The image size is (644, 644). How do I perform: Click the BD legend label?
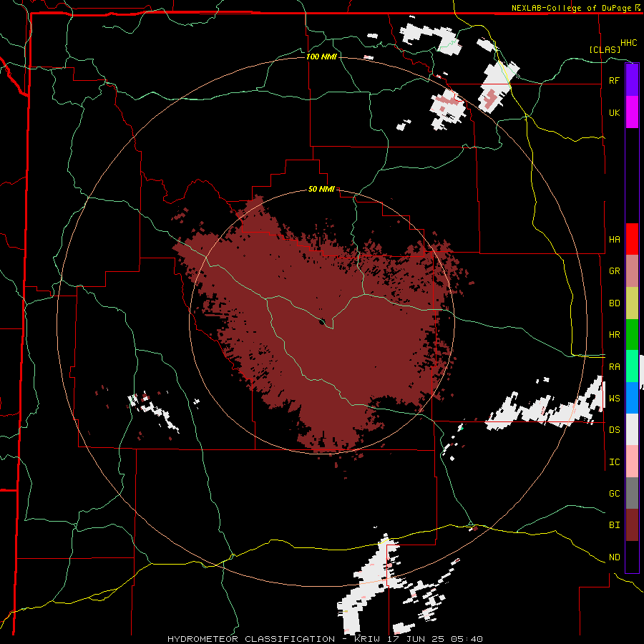[x=614, y=303]
